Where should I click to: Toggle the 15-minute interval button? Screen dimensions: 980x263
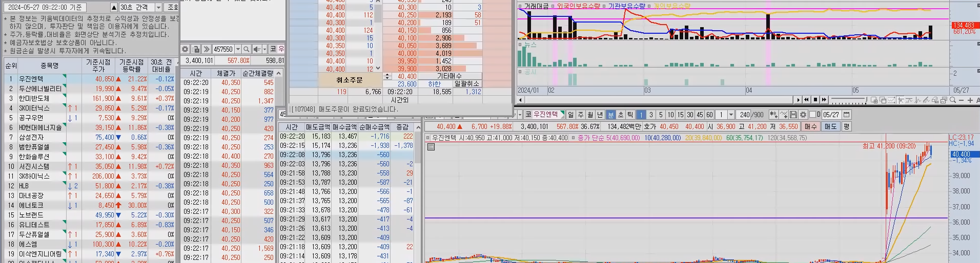point(680,115)
